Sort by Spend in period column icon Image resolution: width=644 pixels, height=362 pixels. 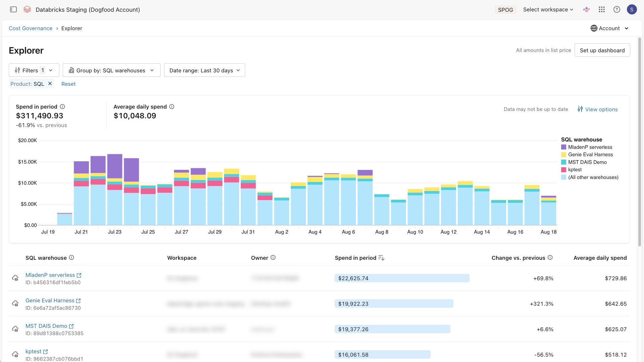(381, 258)
